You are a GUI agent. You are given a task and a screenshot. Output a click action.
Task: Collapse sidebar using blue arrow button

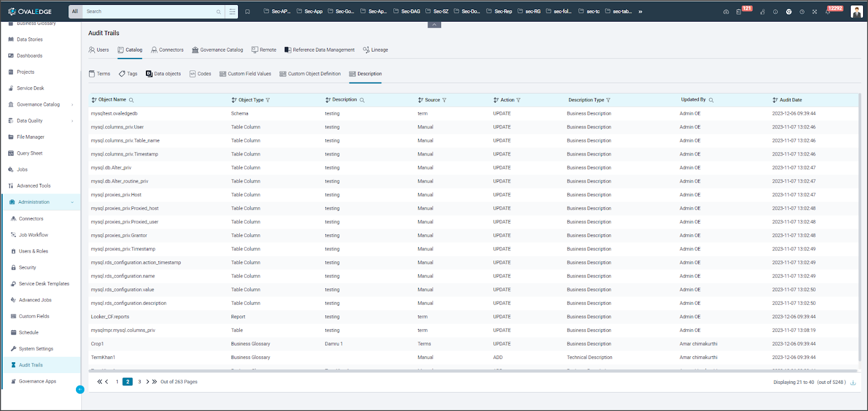[80, 389]
